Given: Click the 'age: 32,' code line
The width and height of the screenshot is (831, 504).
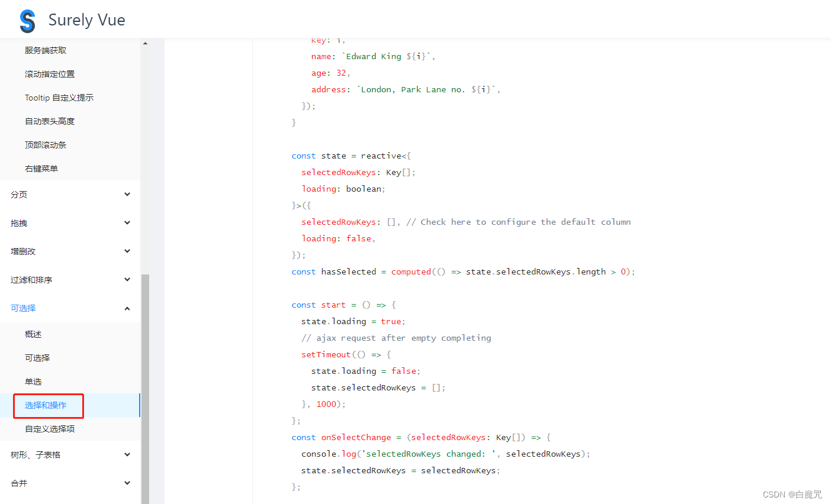Looking at the screenshot, I should pos(331,73).
